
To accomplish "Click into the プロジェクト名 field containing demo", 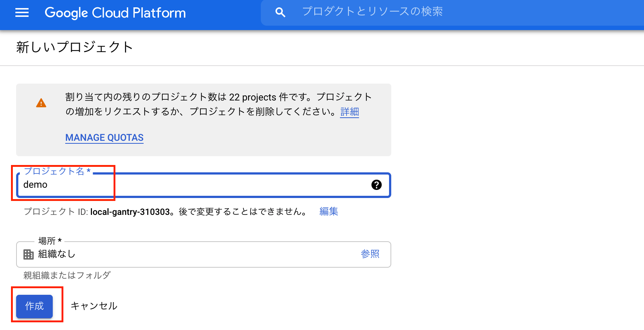I will [204, 185].
